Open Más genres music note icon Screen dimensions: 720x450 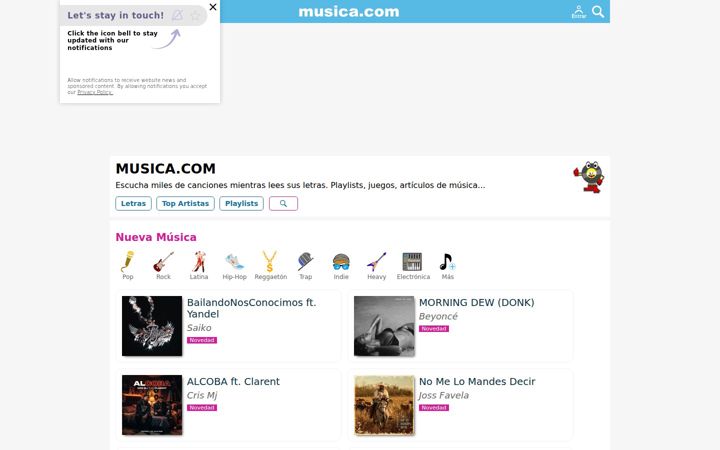pos(447,262)
